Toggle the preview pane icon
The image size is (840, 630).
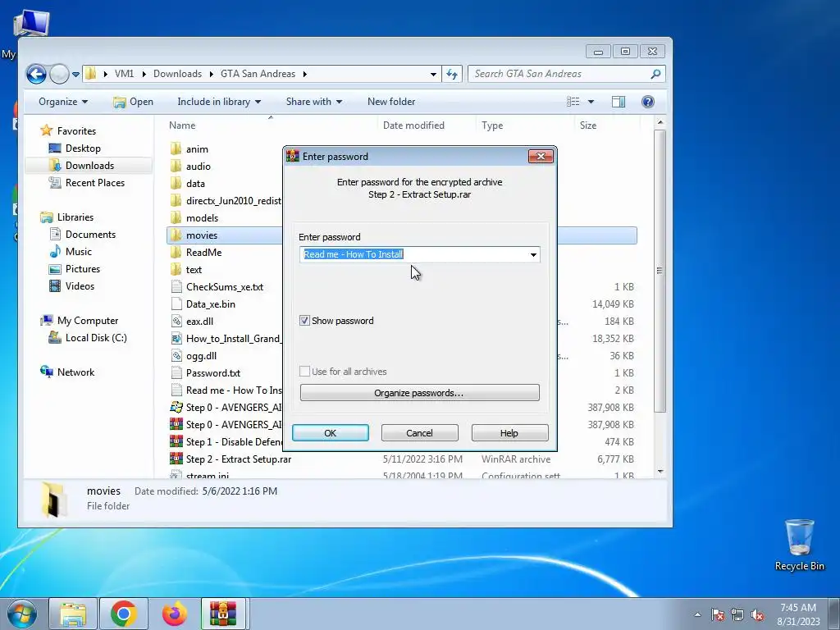619,102
